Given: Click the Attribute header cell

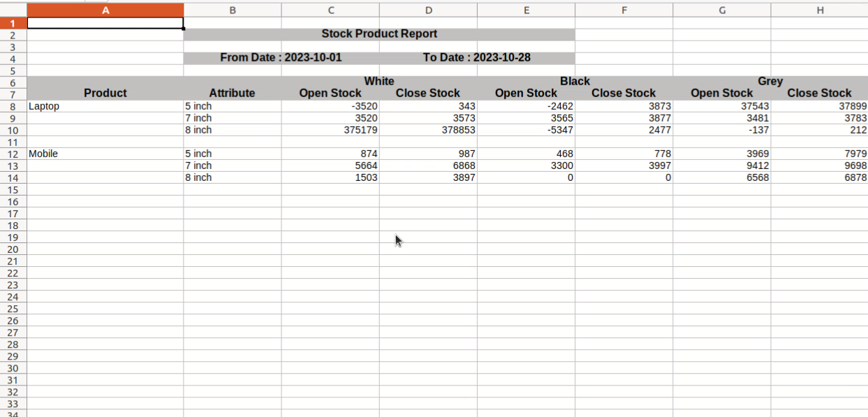Looking at the screenshot, I should (233, 94).
